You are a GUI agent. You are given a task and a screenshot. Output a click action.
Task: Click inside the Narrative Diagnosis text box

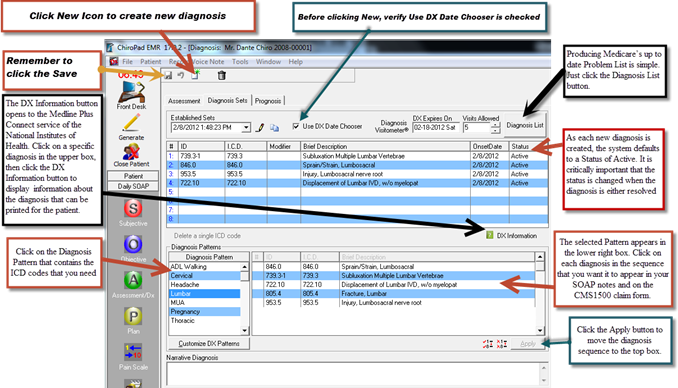tap(354, 374)
